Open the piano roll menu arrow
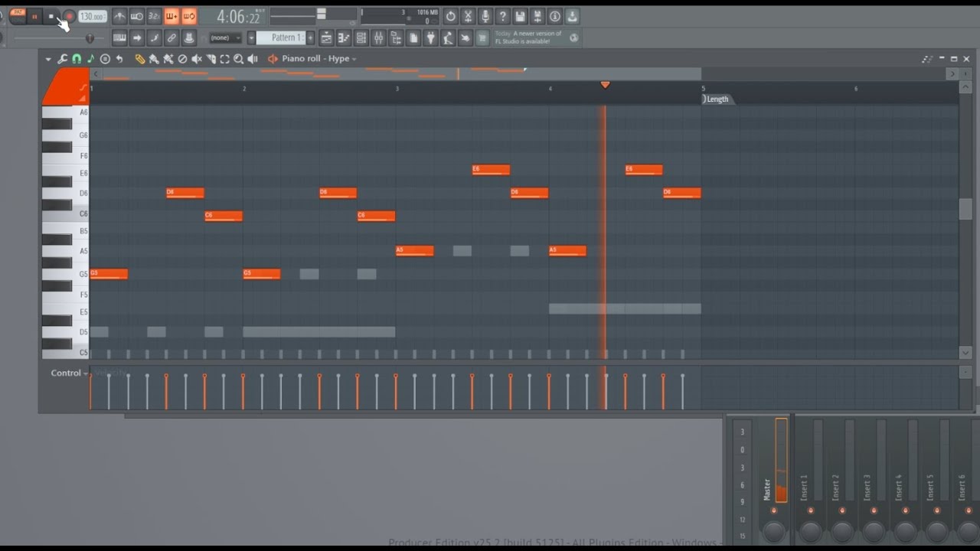 [x=48, y=59]
